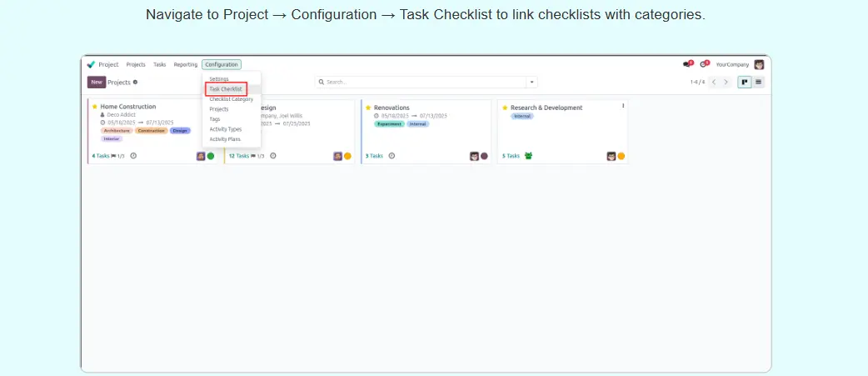Click the Home Construction clock activity icon
The image size is (868, 376).
133,156
